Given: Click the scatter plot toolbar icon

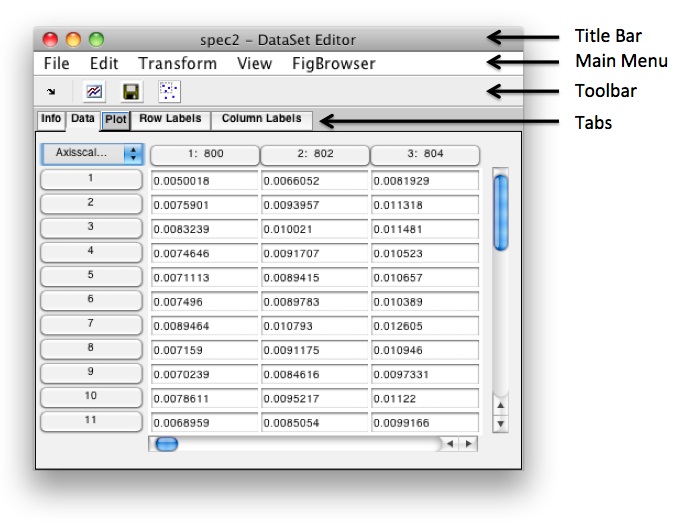Looking at the screenshot, I should pyautogui.click(x=169, y=92).
